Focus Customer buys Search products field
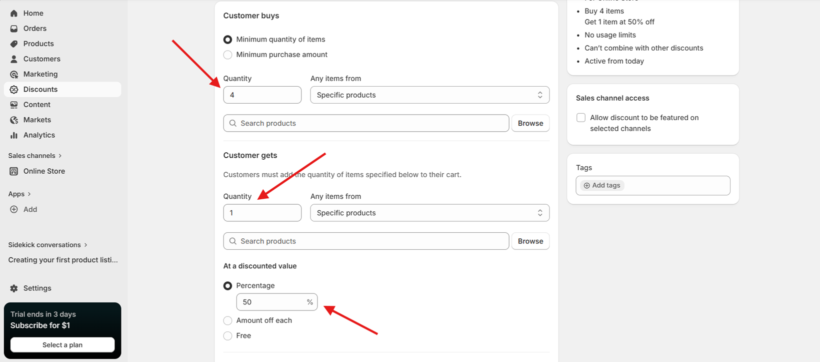The image size is (820, 362). [366, 123]
